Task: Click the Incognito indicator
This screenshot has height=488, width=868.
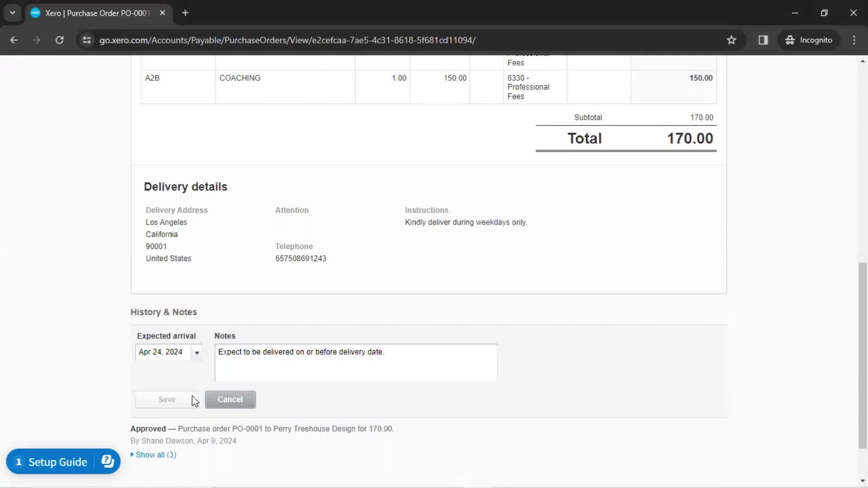Action: (808, 40)
